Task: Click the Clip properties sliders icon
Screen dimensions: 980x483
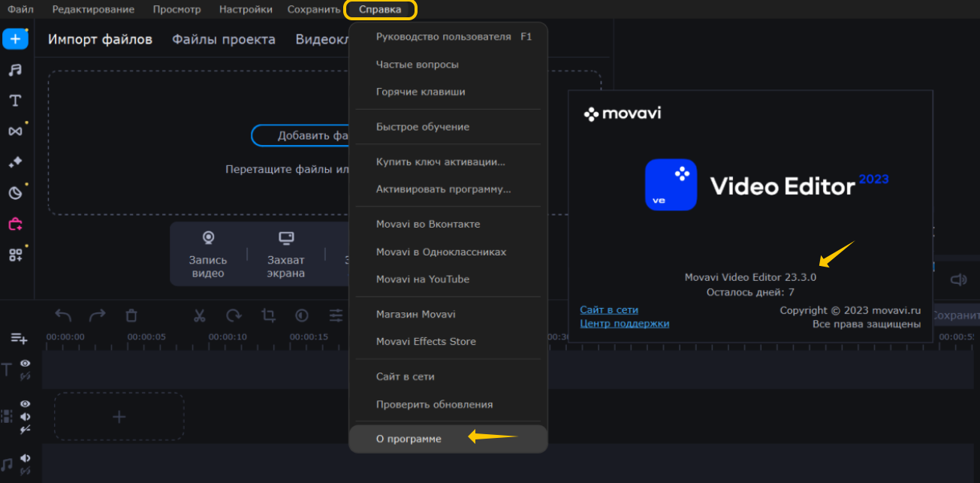Action: pyautogui.click(x=336, y=315)
